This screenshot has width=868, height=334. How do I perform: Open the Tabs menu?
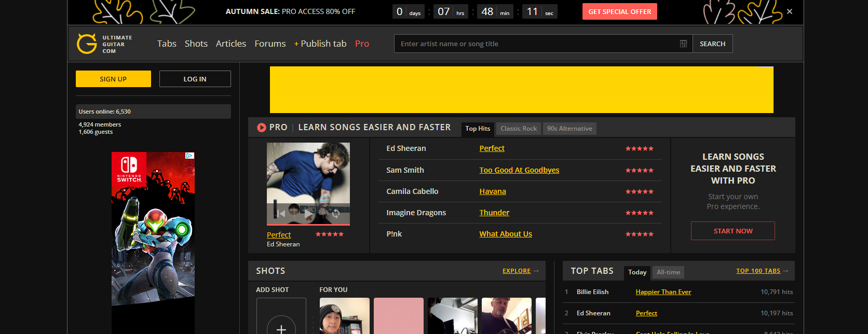[x=167, y=44]
